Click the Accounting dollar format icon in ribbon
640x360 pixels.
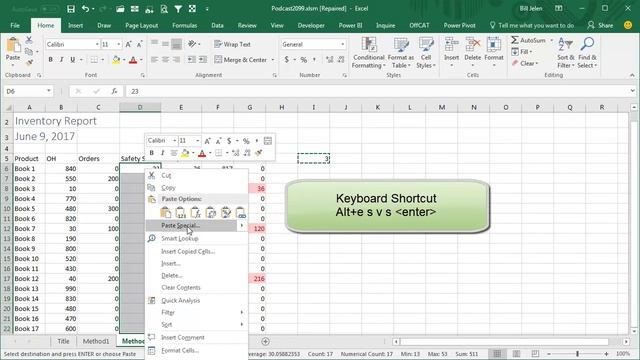[x=287, y=60]
